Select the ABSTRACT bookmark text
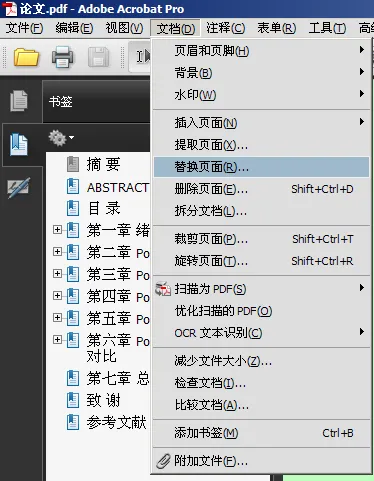Screen dimensions: 374x481 (118, 187)
